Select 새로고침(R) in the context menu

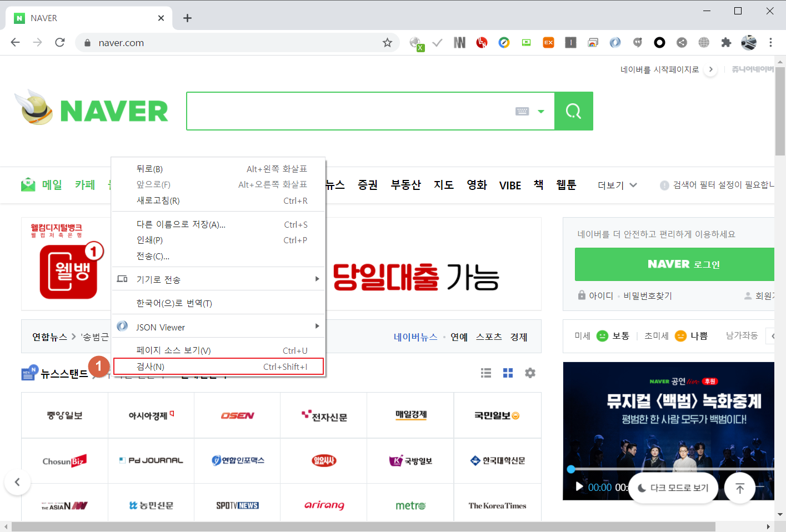click(218, 200)
